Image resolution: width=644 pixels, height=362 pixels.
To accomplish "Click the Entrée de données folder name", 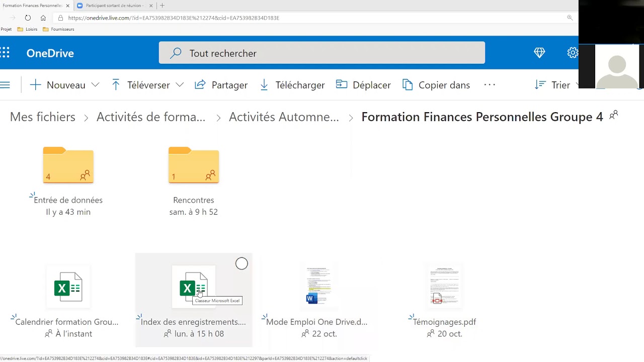I will click(x=68, y=200).
